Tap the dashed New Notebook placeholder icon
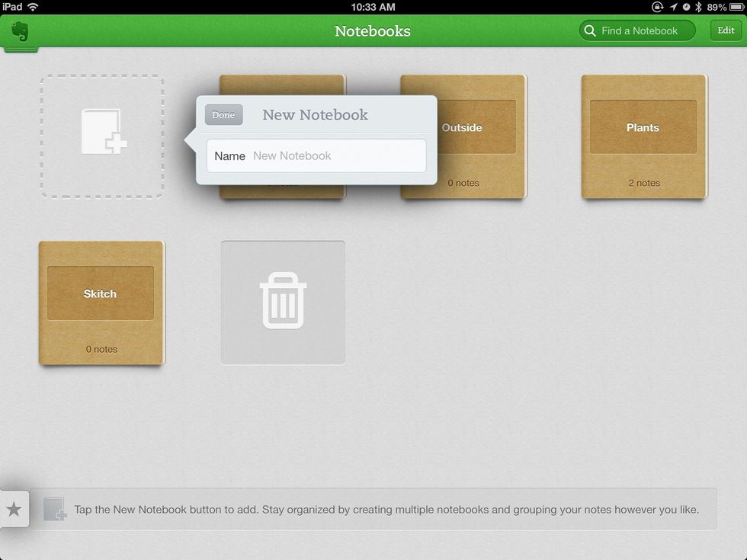Viewport: 747px width, 560px height. coord(102,136)
